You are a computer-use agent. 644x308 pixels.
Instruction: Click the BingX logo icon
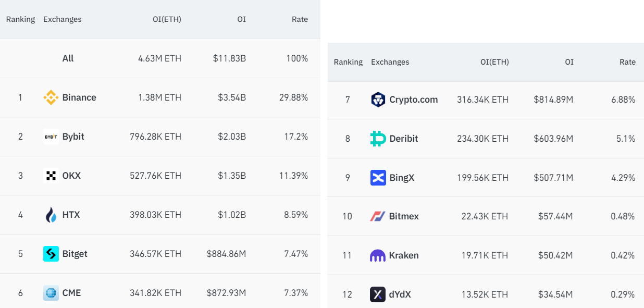378,178
